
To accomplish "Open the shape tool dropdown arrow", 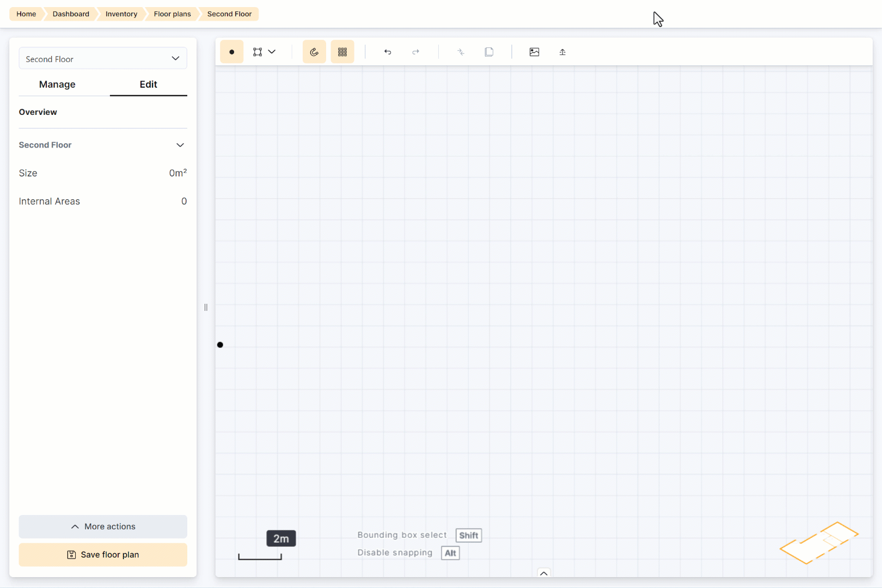I will pos(272,52).
